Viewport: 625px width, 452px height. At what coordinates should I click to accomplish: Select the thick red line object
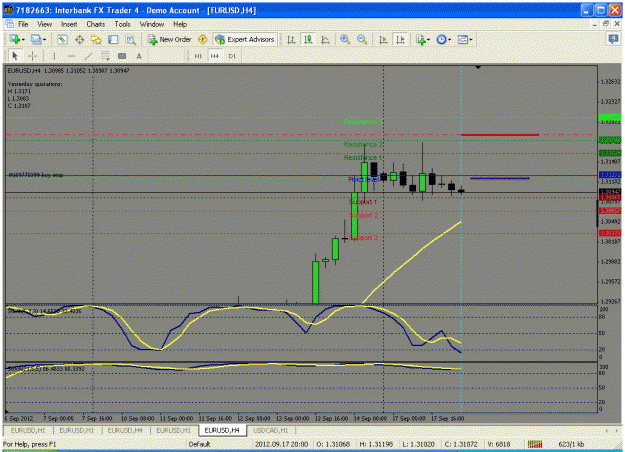(500, 135)
